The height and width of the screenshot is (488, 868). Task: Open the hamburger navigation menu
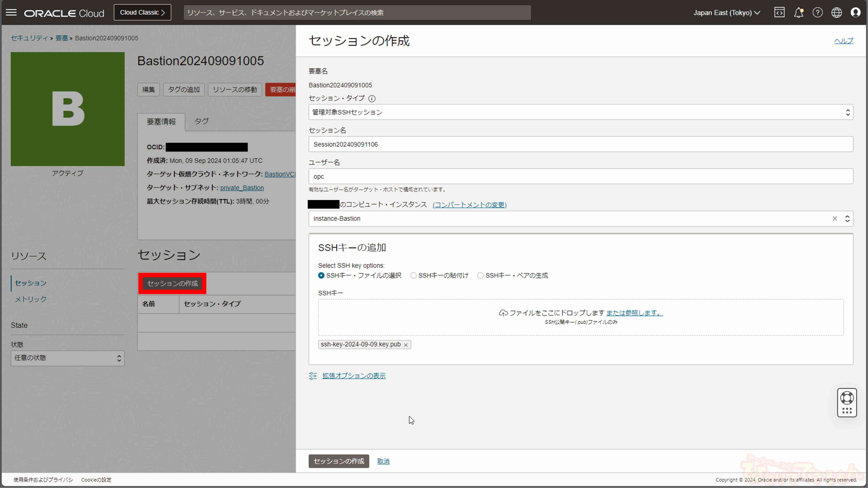coord(11,13)
